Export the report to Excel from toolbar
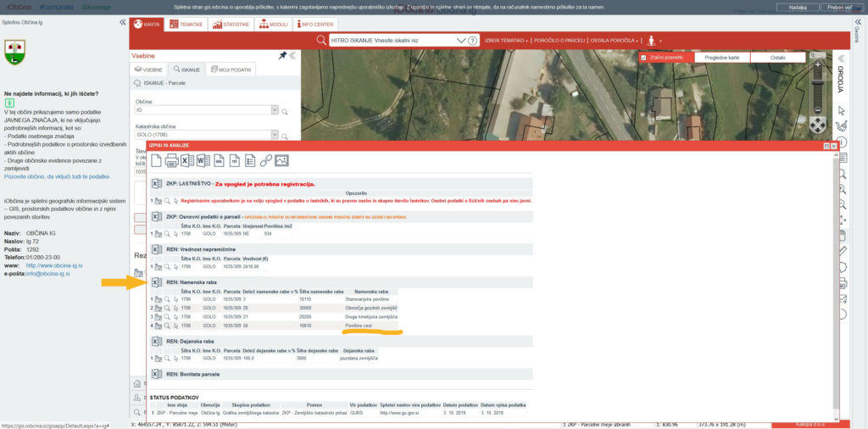 [186, 160]
